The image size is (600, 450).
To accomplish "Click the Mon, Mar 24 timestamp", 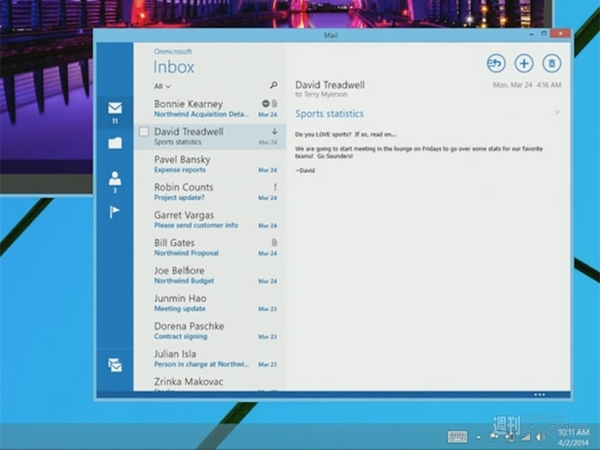I will [x=527, y=85].
